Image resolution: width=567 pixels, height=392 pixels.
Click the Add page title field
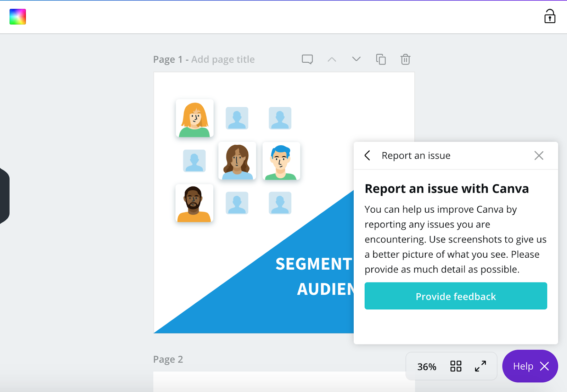pos(223,59)
